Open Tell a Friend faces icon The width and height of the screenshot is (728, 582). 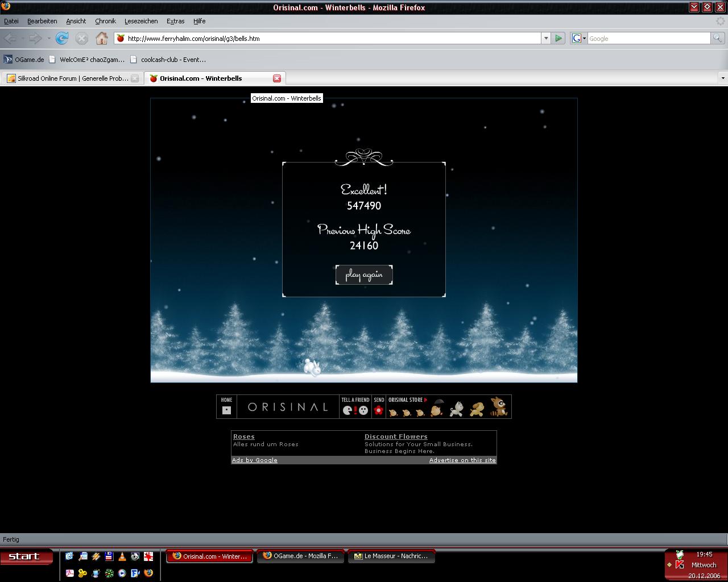pyautogui.click(x=355, y=410)
